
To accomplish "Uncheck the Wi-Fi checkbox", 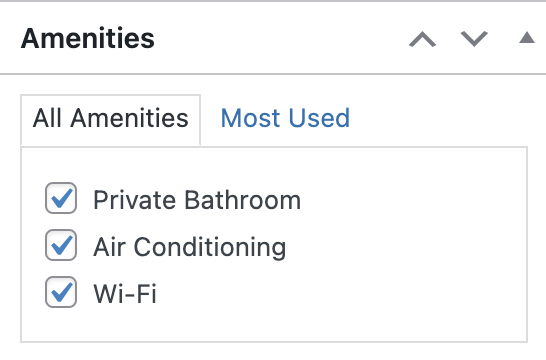I will pyautogui.click(x=61, y=292).
